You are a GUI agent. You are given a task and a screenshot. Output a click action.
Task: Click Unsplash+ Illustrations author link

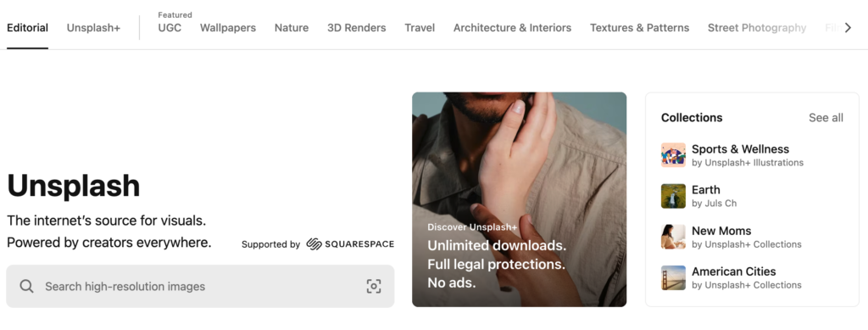754,163
